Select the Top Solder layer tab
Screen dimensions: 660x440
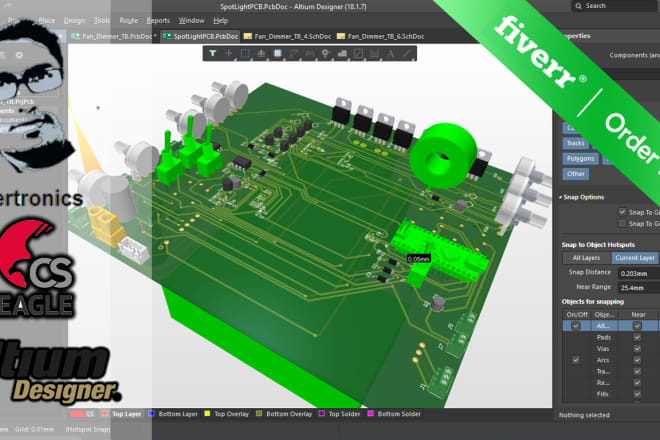coord(340,414)
